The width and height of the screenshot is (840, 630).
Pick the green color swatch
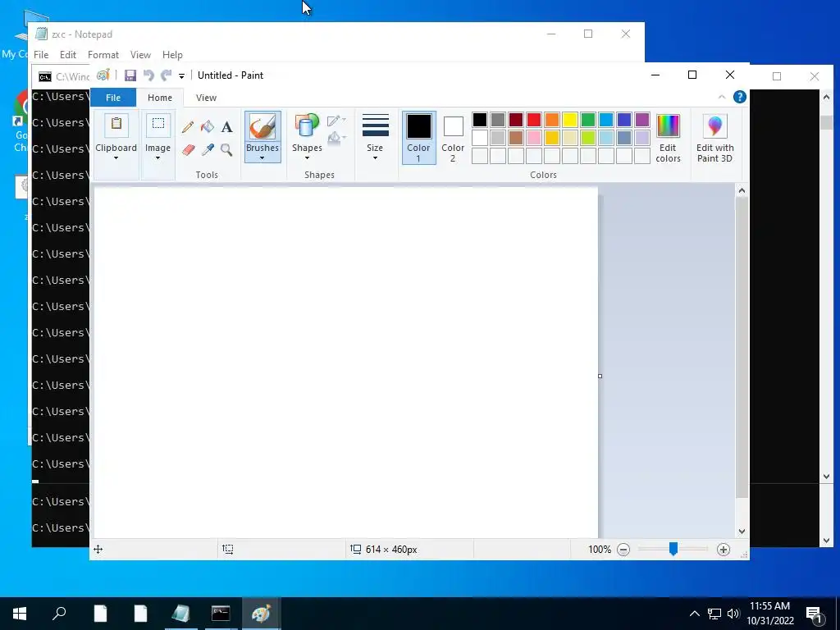click(x=587, y=120)
